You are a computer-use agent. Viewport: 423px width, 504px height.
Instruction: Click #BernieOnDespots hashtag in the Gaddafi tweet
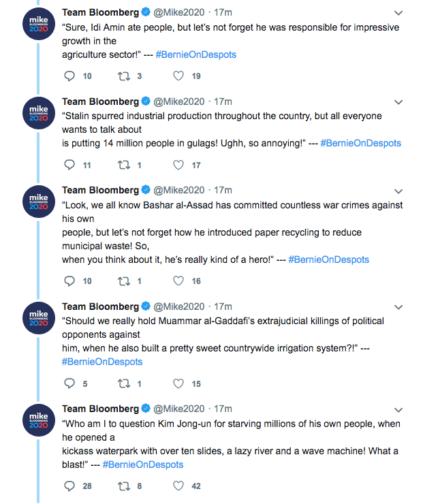click(102, 362)
